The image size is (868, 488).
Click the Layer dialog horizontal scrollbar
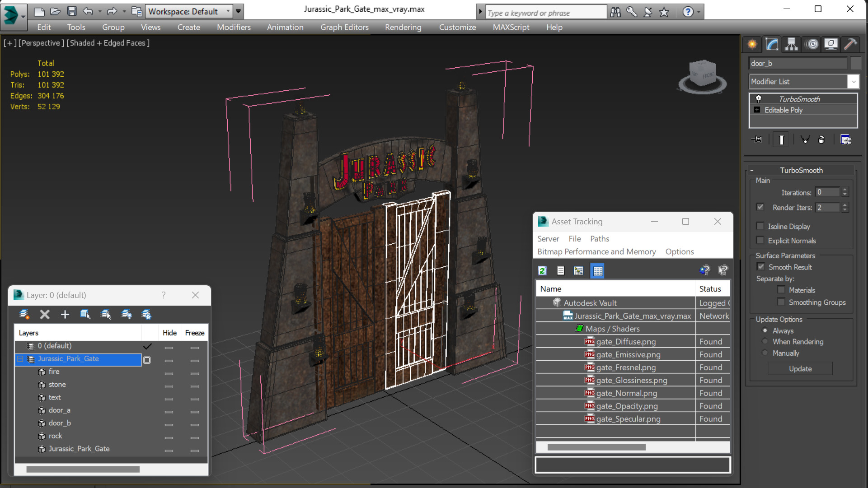pos(83,469)
